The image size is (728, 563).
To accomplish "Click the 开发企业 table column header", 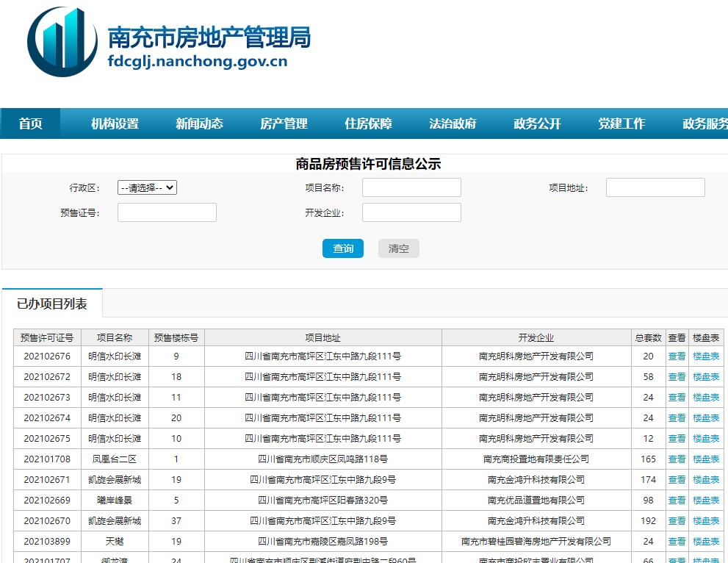I will click(x=536, y=337).
